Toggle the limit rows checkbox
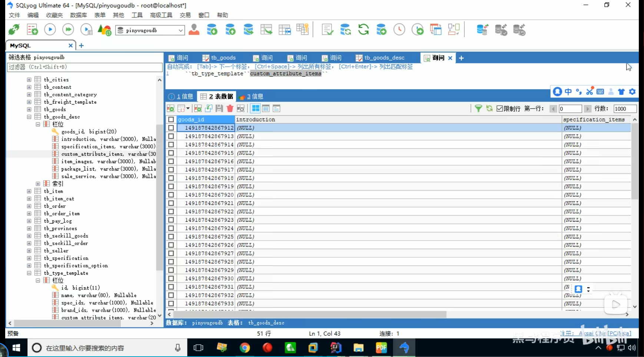The height and width of the screenshot is (357, 644). pyautogui.click(x=499, y=109)
